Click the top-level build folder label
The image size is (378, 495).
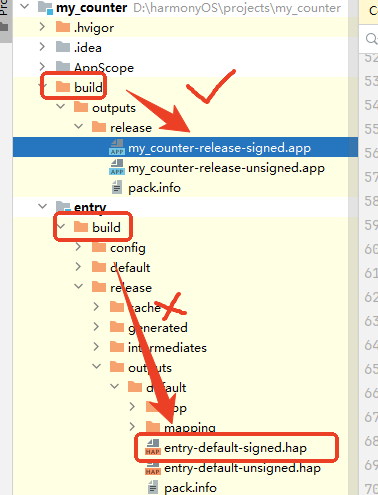point(88,87)
